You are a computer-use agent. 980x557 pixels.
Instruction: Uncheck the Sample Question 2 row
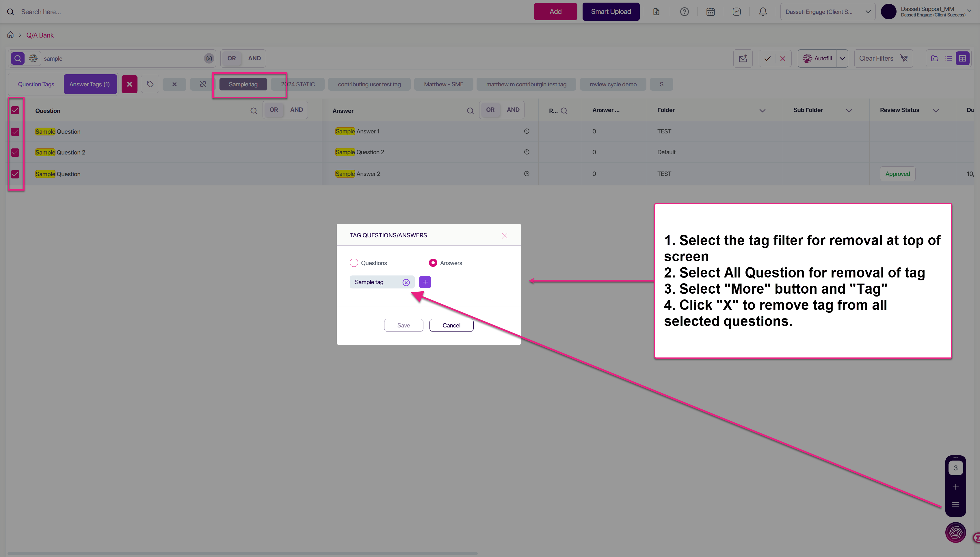(15, 153)
